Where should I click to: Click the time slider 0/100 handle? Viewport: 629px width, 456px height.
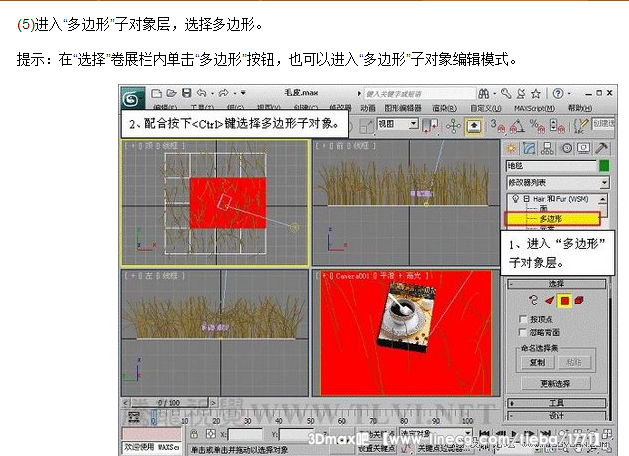click(x=168, y=402)
